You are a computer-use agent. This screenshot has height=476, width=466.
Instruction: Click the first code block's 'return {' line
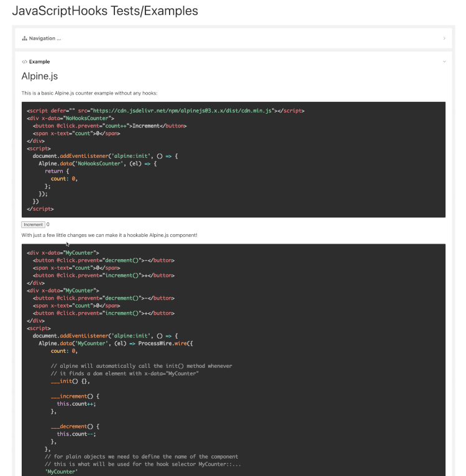coord(57,172)
